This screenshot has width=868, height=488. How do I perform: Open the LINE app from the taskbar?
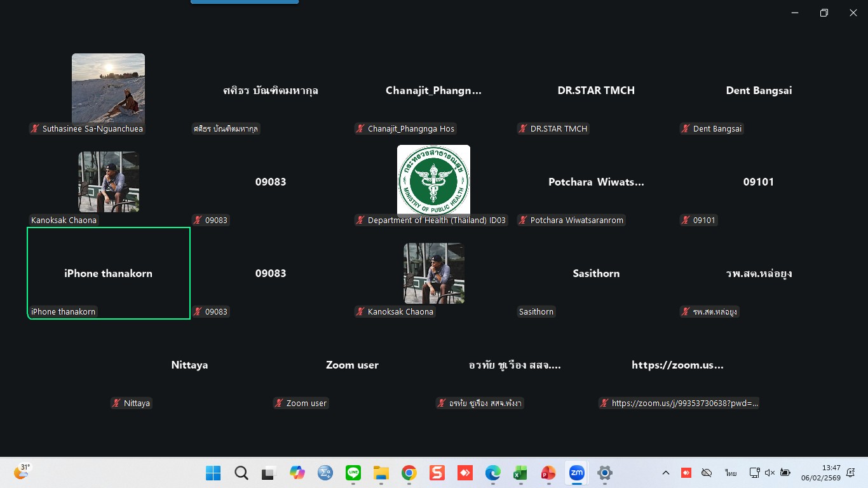click(x=353, y=473)
